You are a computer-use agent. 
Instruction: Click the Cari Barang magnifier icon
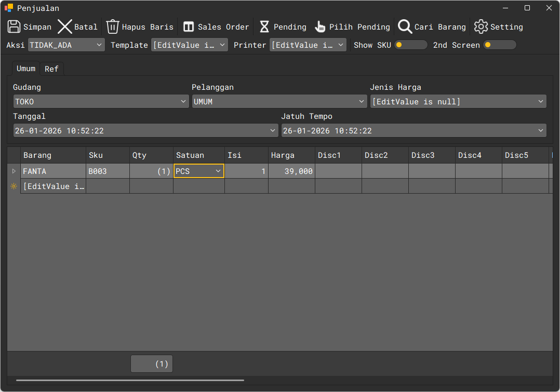405,27
